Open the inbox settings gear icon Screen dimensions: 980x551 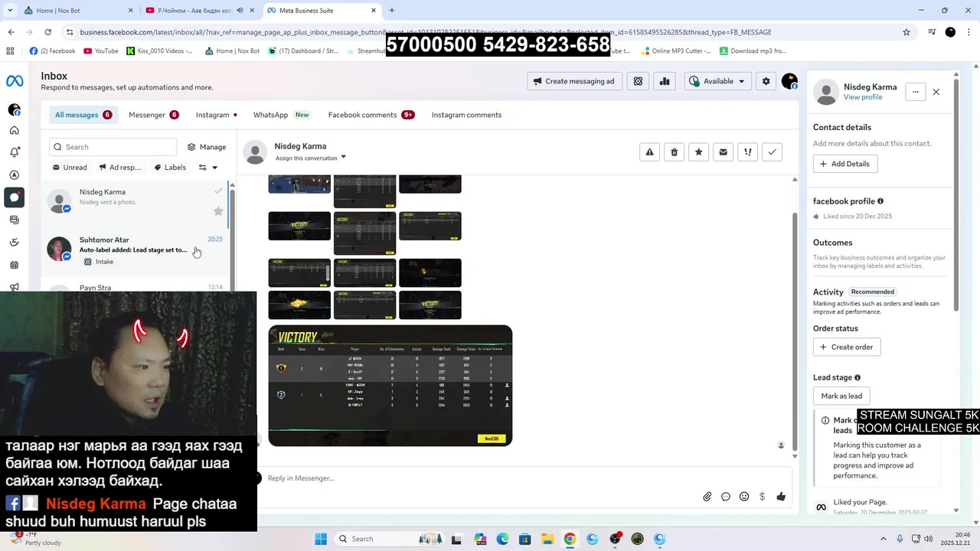(x=766, y=81)
